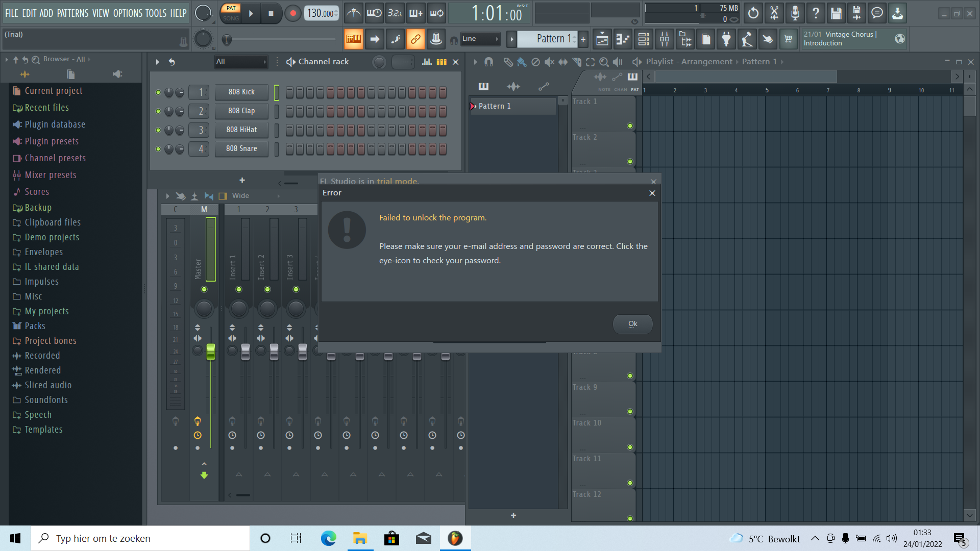
Task: Open the OPTIONS menu
Action: tap(128, 13)
